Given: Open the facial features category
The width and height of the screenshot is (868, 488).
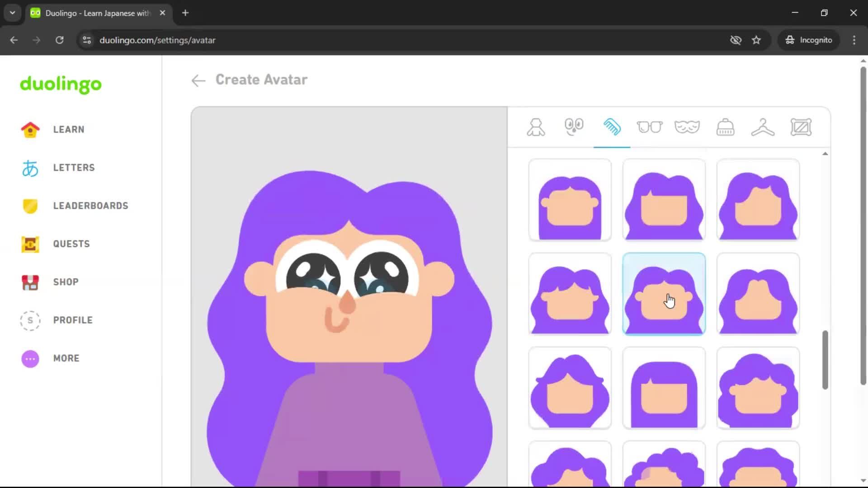Looking at the screenshot, I should pyautogui.click(x=574, y=127).
